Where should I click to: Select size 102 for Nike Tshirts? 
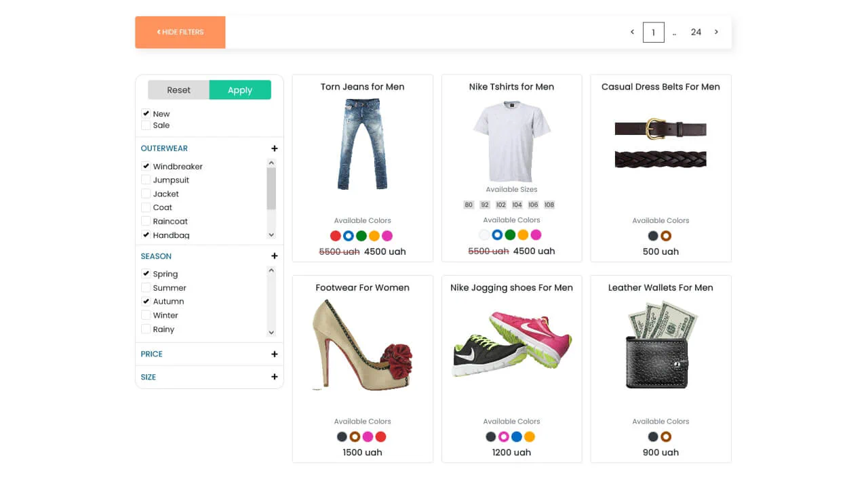(501, 205)
